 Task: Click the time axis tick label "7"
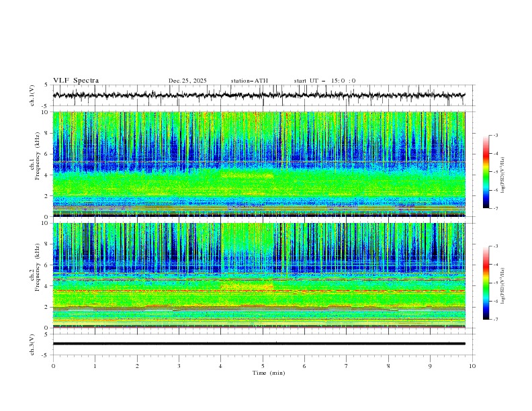(347, 366)
